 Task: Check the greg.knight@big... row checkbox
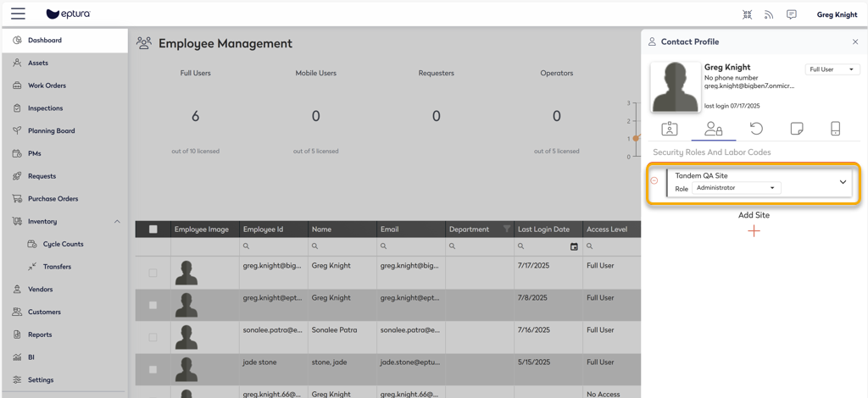153,273
